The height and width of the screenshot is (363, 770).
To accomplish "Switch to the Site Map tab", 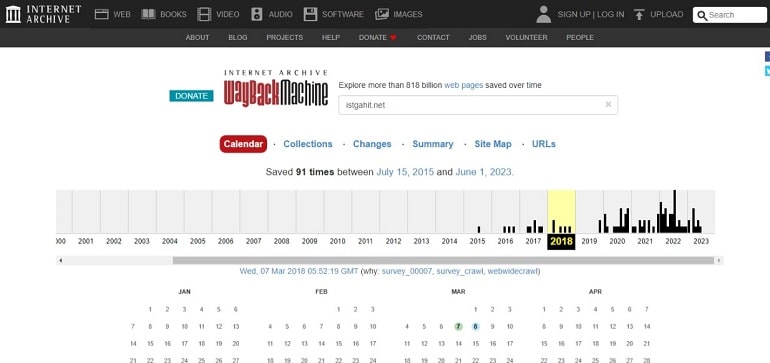I will click(493, 144).
